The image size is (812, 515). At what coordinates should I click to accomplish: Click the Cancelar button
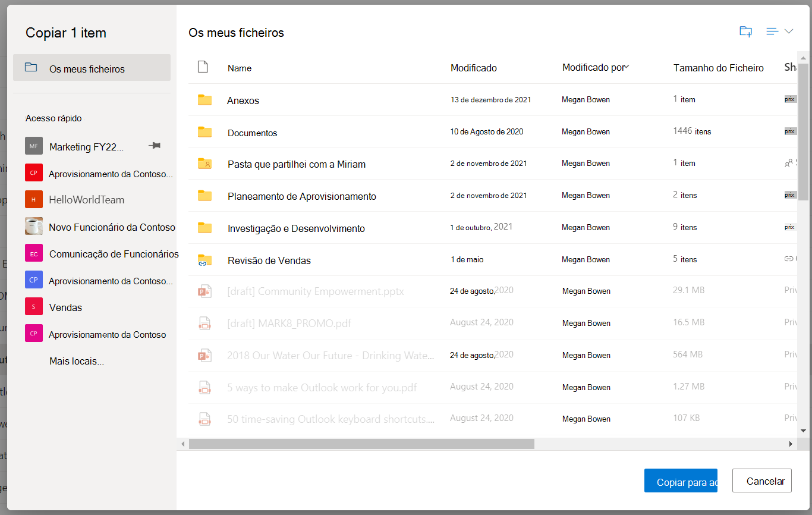tap(762, 481)
